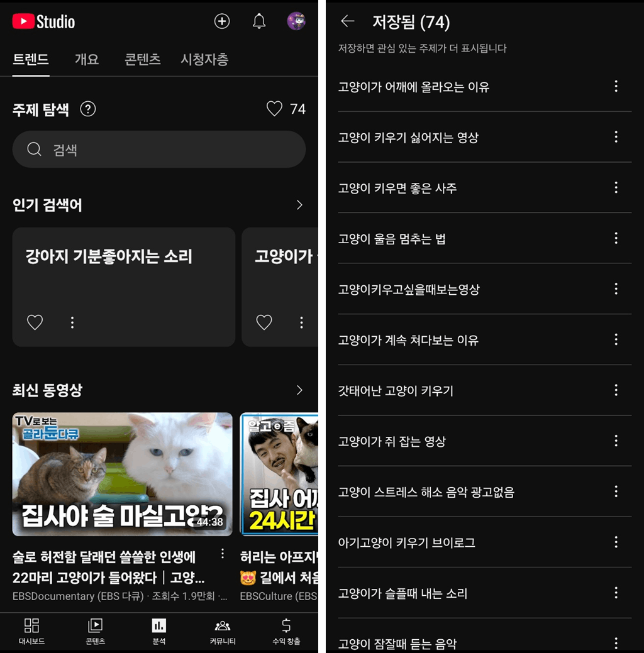The width and height of the screenshot is (644, 653).
Task: Open saved topic 고양이 키우면 좋은 사주
Action: [397, 188]
